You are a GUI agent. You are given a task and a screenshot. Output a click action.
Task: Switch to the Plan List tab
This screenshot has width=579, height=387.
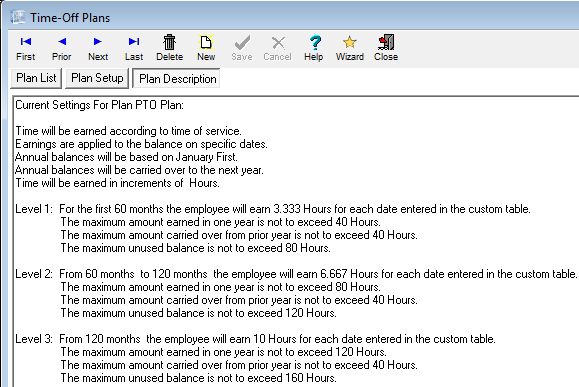[x=36, y=78]
